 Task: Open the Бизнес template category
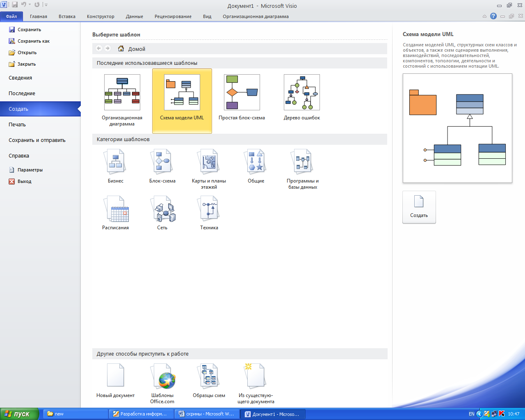pos(116,166)
